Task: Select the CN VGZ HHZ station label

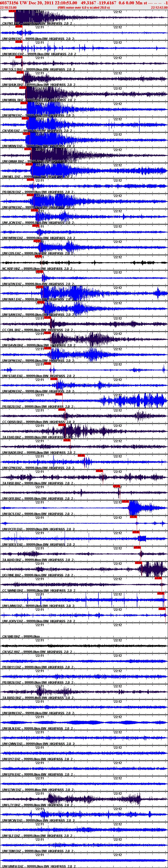Action: click(12, 652)
